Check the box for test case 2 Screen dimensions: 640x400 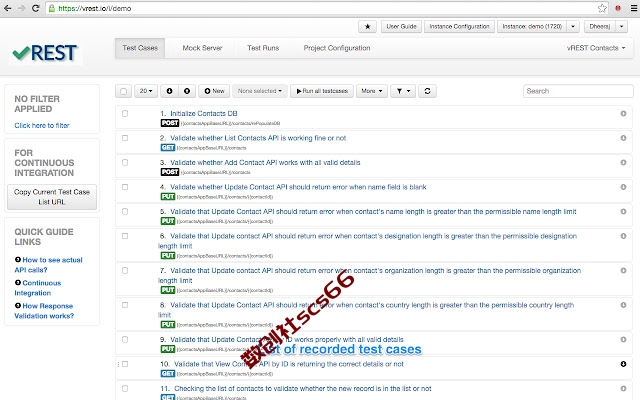click(x=125, y=138)
